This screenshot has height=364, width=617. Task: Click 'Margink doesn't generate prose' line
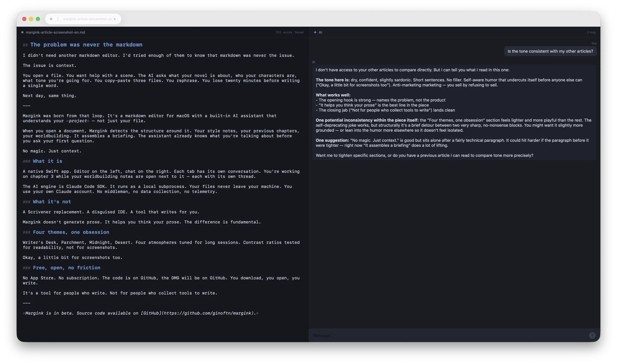pos(142,222)
